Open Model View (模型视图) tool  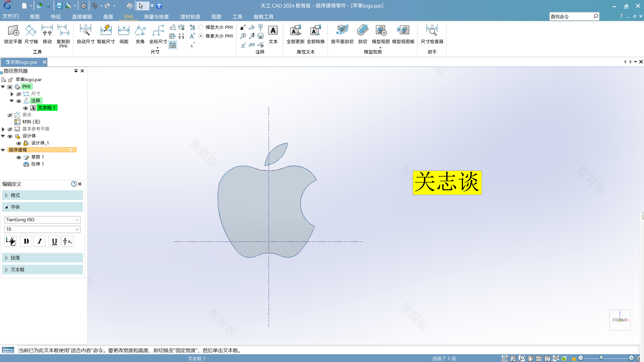tap(381, 34)
